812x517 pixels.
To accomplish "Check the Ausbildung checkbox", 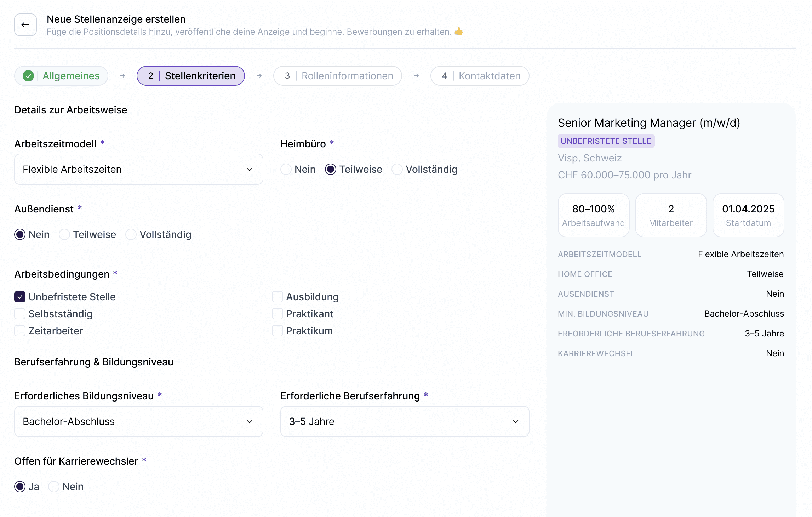I will coord(278,297).
